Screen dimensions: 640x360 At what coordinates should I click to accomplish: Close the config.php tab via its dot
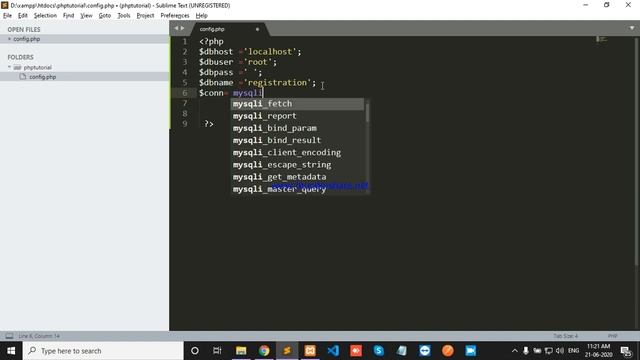click(257, 29)
